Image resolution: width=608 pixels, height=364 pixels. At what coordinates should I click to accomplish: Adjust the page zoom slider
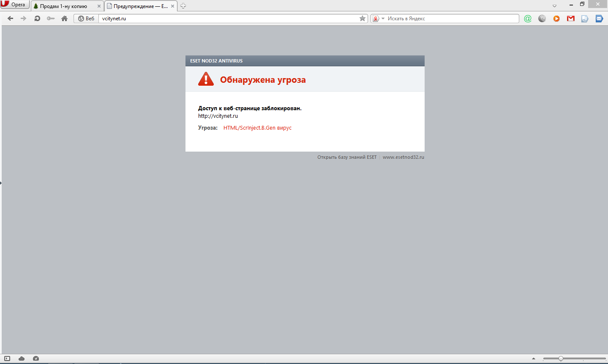click(x=561, y=359)
